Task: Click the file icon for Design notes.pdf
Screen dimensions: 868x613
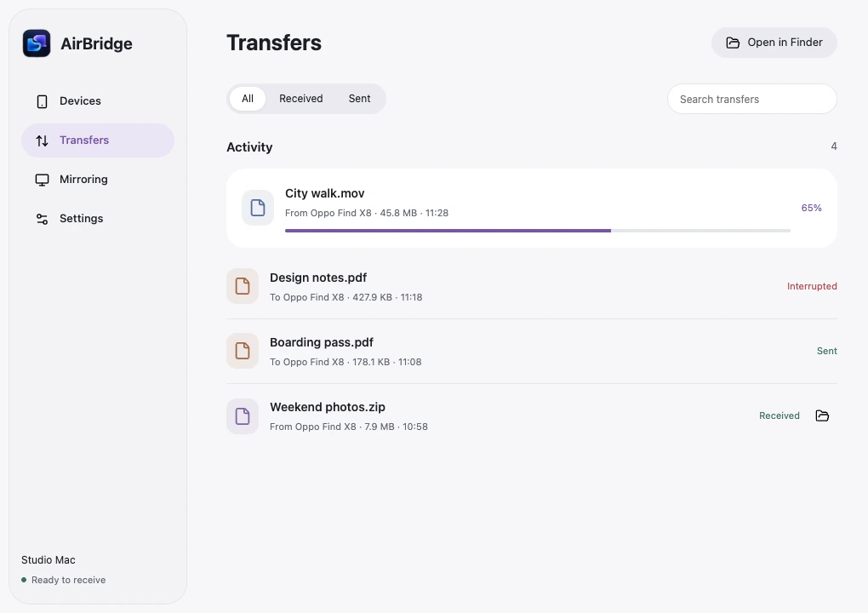Action: coord(243,286)
